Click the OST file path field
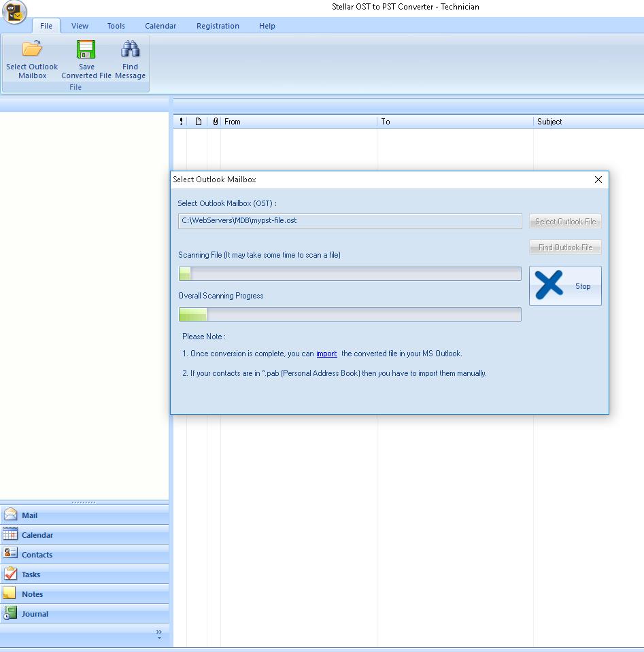 pyautogui.click(x=350, y=221)
